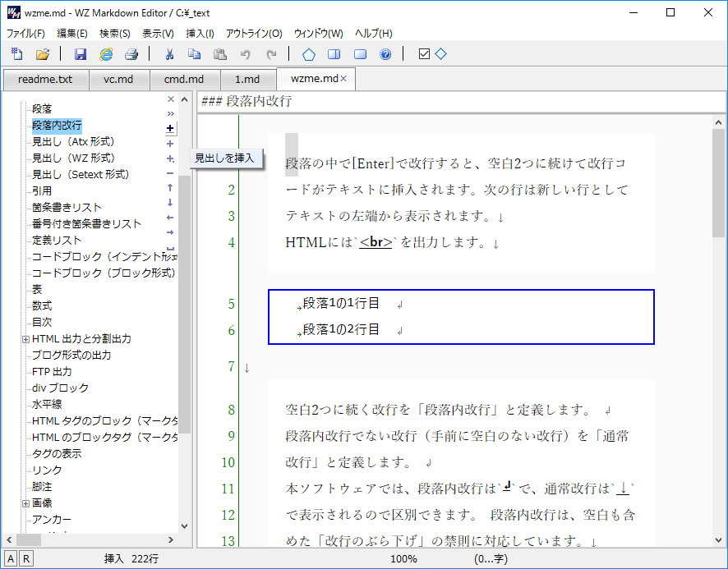The image size is (728, 569).
Task: Click the paste clipboard icon
Action: click(x=220, y=54)
